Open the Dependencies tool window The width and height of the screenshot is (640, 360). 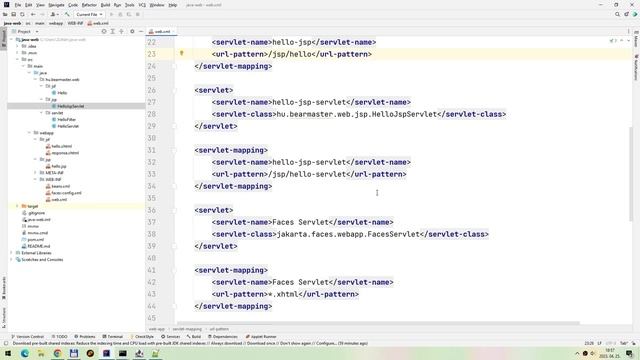tap(223, 337)
